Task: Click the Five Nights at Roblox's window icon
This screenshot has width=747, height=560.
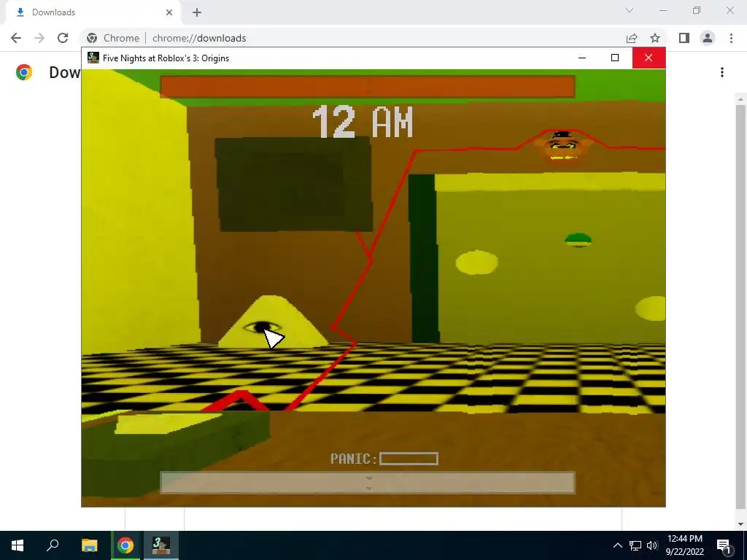Action: click(x=93, y=58)
